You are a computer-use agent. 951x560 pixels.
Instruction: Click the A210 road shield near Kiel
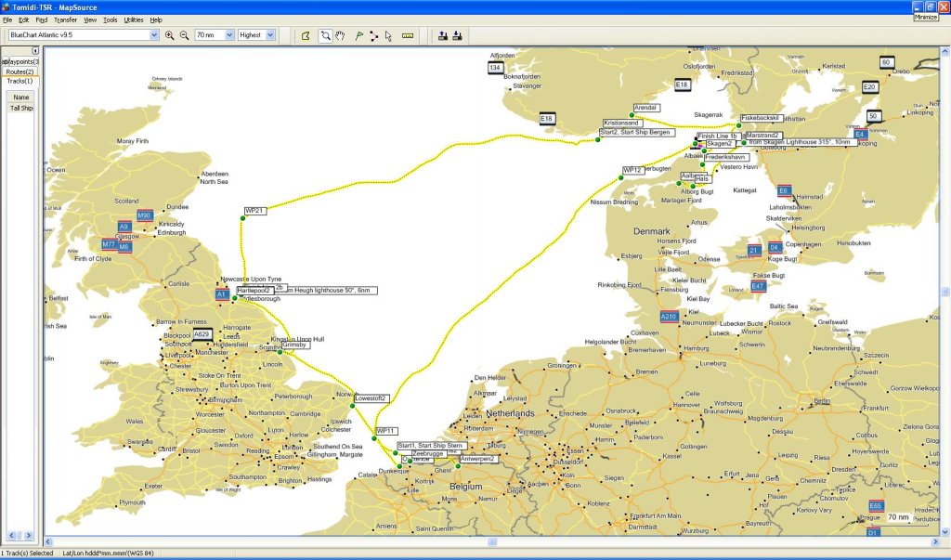(x=669, y=316)
